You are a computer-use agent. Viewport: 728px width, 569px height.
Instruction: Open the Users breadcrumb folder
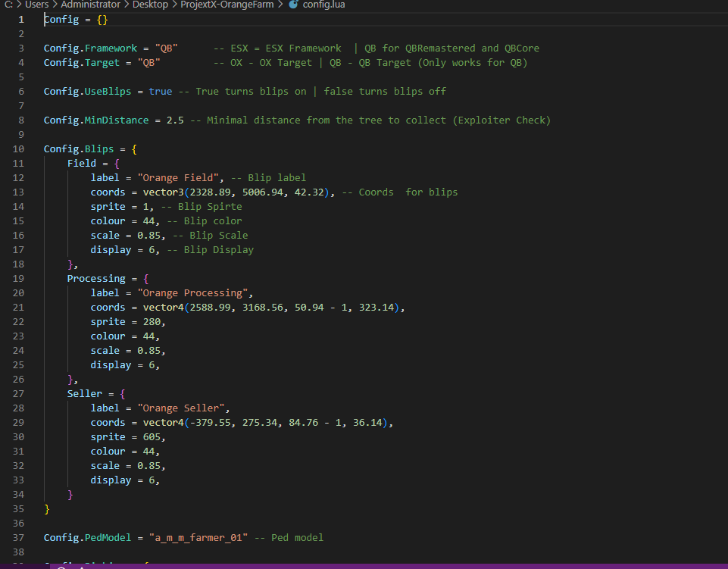pos(36,5)
